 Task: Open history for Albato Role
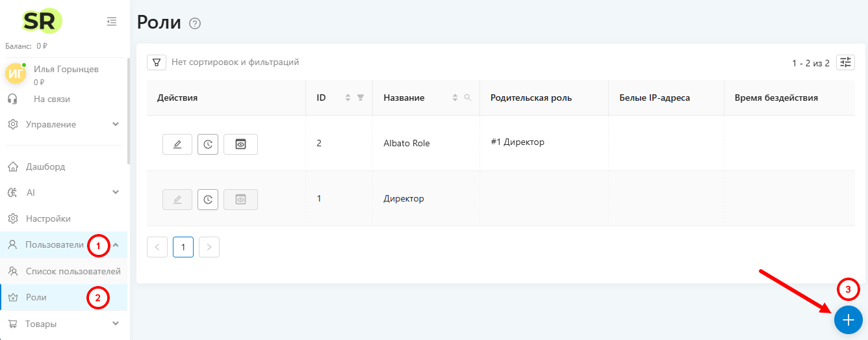[x=207, y=144]
